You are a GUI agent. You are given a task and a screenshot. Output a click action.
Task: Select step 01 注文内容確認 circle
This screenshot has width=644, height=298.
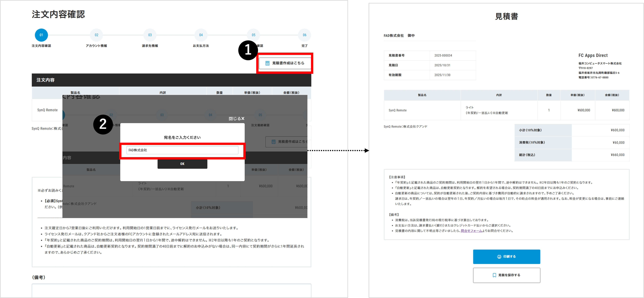pos(41,35)
